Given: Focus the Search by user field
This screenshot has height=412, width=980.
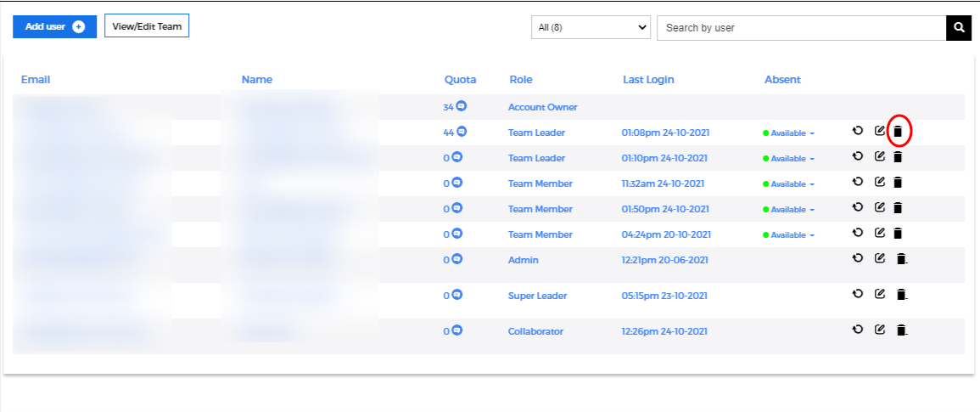Looking at the screenshot, I should click(x=801, y=28).
